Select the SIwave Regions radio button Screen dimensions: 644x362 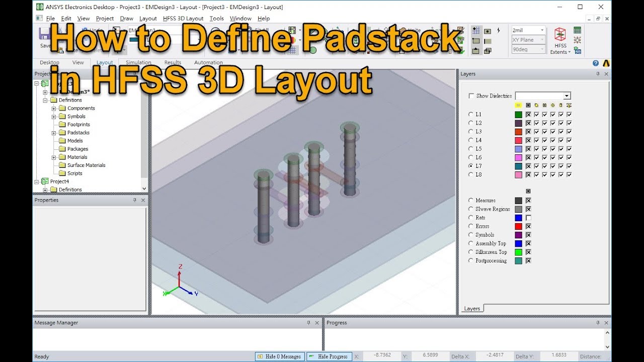coord(471,209)
